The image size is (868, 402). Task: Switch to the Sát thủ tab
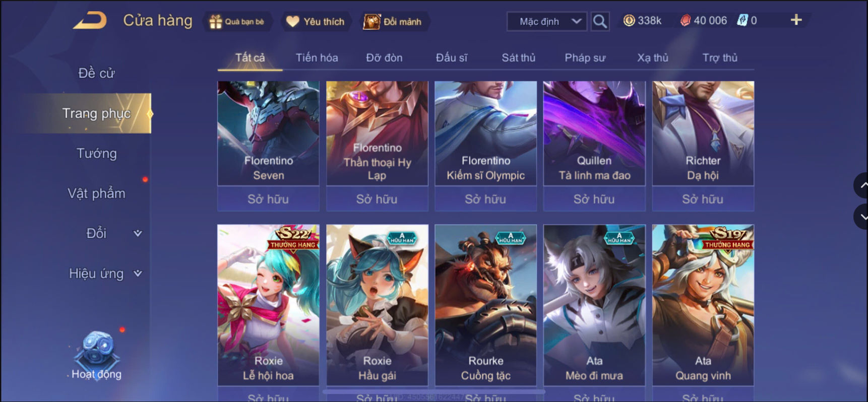coord(518,58)
